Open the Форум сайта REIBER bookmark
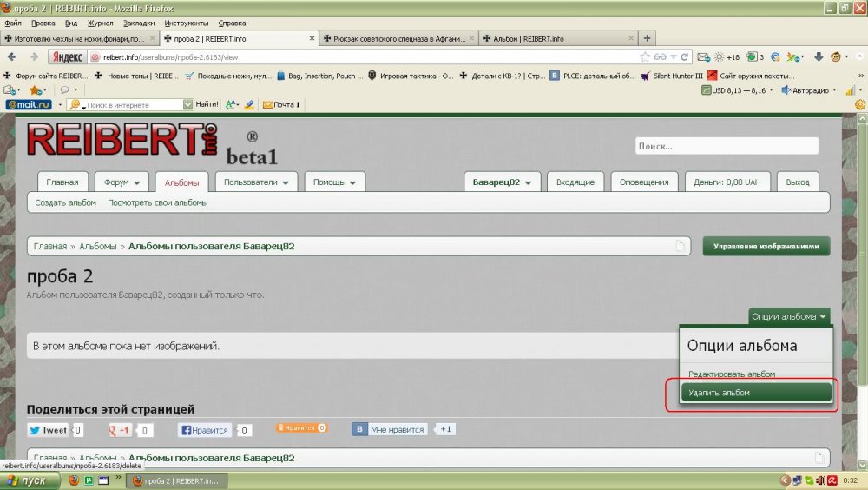This screenshot has width=868, height=490. pos(44,76)
